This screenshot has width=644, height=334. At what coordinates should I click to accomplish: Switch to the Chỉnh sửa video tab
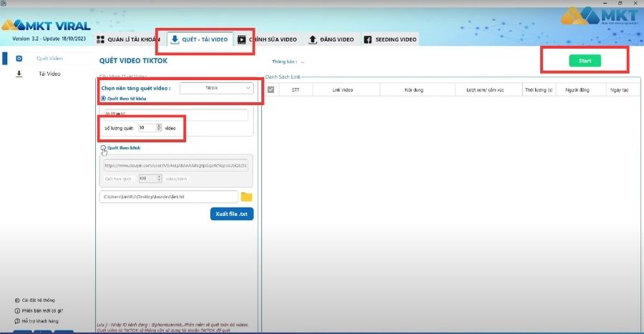point(267,39)
